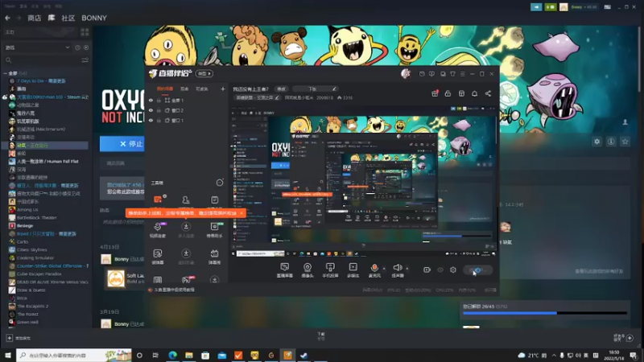Collapse the 全部 games list

pyautogui.click(x=5, y=73)
